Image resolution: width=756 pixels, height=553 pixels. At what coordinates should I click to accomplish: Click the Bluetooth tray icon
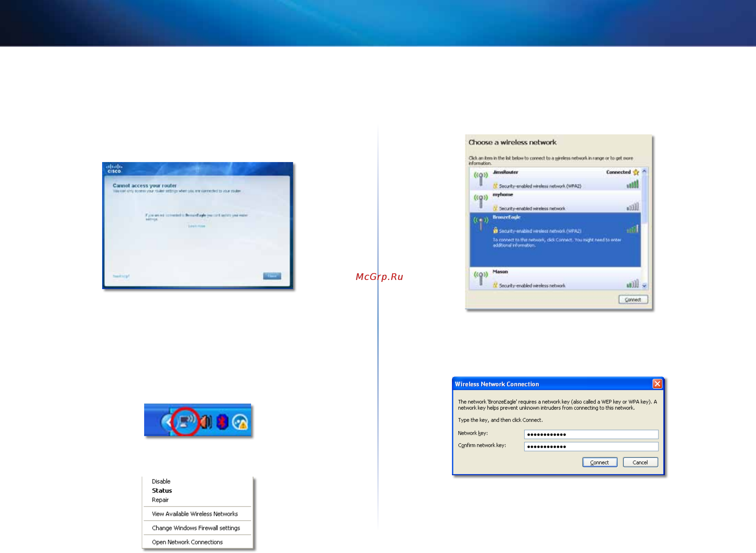coord(222,422)
